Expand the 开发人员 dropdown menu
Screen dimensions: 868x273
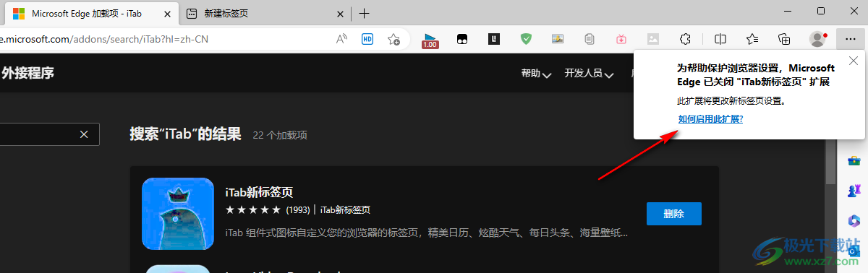(589, 73)
